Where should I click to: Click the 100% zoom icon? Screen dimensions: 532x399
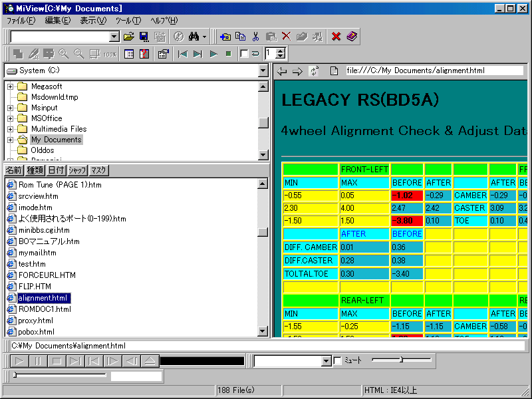[110, 54]
